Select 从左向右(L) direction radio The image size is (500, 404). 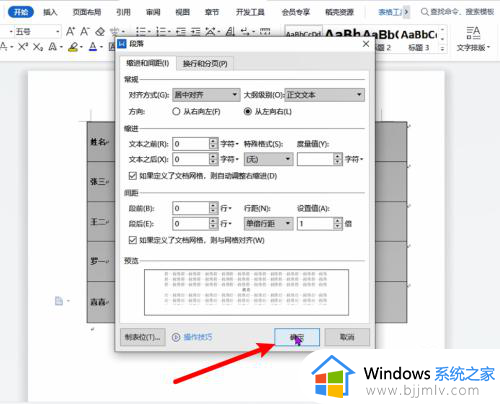pos(248,111)
